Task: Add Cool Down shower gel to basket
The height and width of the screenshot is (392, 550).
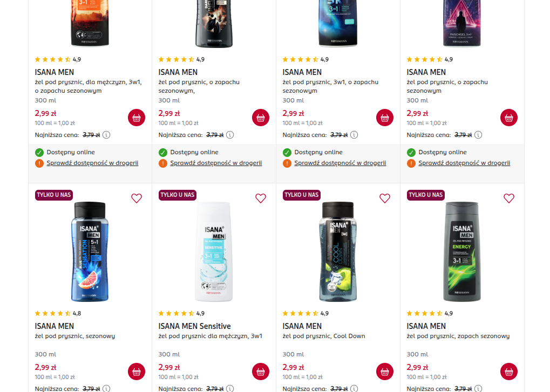Action: [385, 372]
